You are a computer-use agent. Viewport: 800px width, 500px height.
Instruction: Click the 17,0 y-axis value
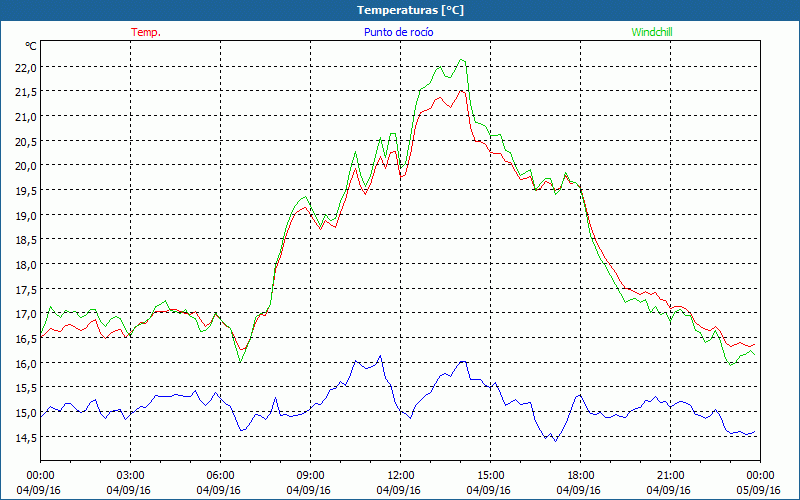[26, 314]
